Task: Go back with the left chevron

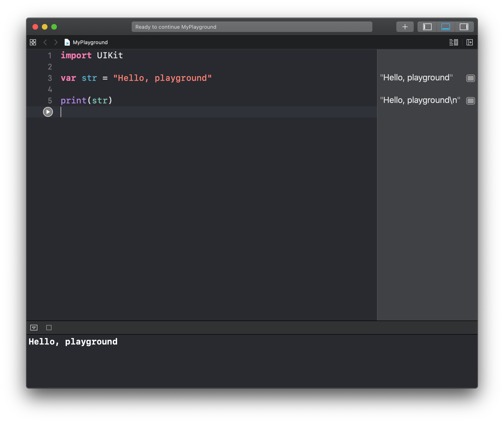Action: (45, 42)
